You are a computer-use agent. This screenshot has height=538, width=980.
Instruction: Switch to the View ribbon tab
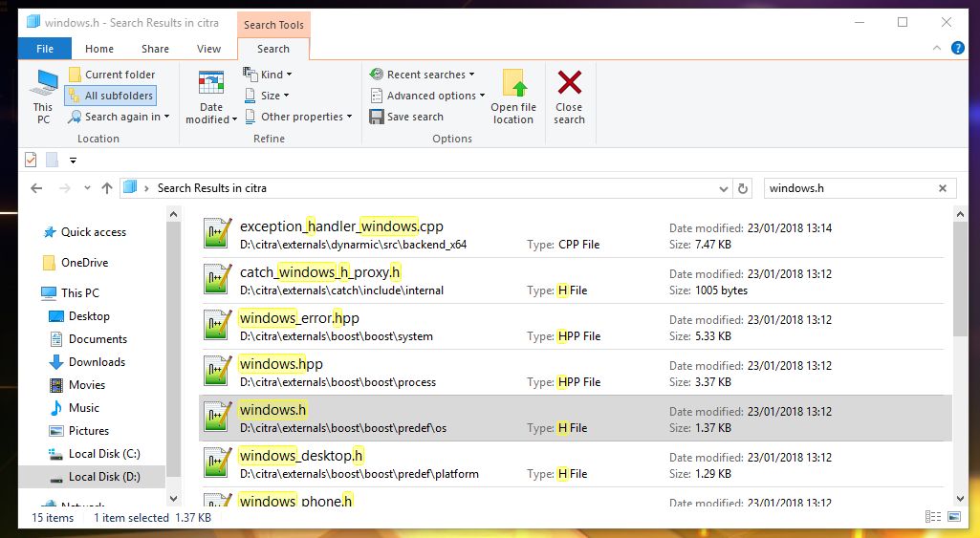click(x=208, y=49)
